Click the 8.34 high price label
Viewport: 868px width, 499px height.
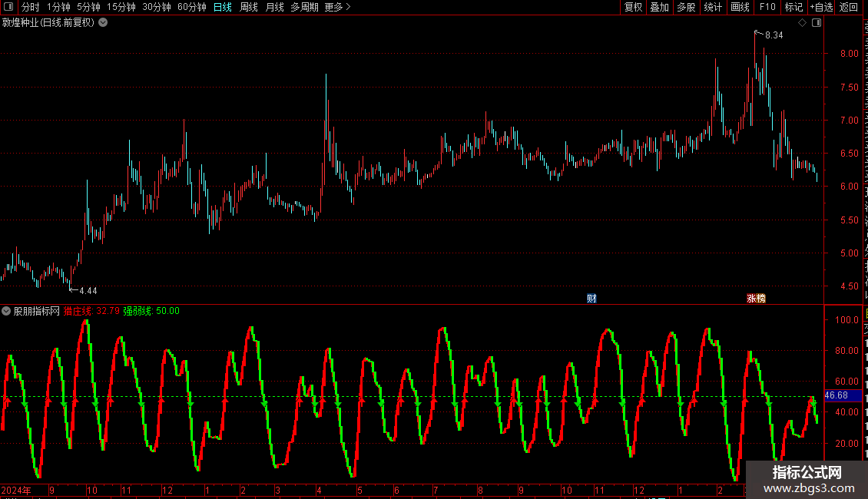tap(774, 35)
